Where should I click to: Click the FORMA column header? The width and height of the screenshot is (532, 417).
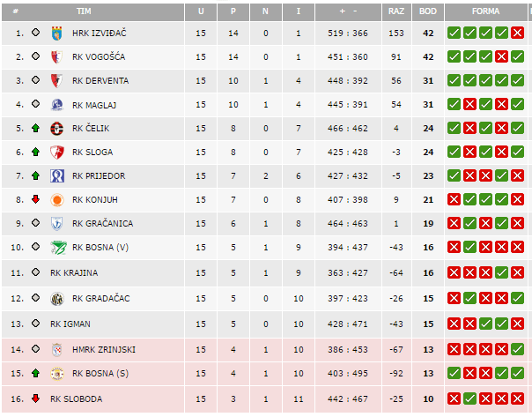tap(485, 11)
